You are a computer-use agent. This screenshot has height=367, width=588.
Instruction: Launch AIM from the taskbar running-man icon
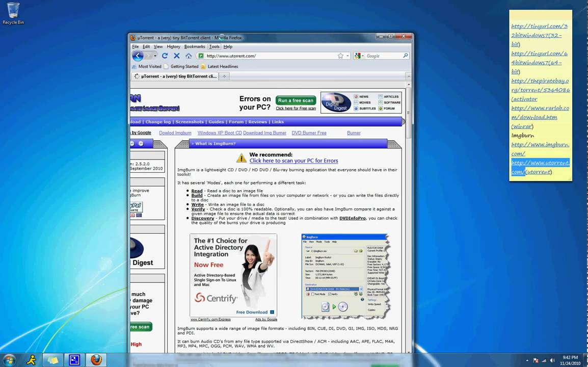pyautogui.click(x=31, y=360)
